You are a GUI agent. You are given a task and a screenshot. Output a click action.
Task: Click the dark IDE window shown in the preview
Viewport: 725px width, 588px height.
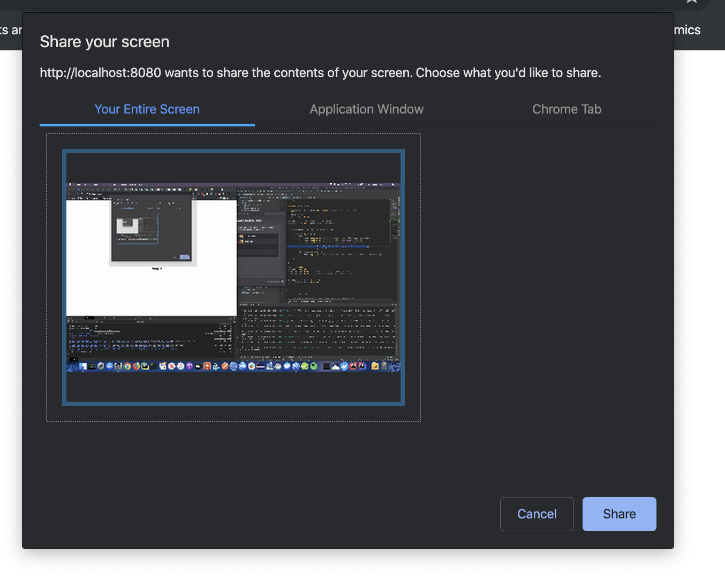click(319, 262)
